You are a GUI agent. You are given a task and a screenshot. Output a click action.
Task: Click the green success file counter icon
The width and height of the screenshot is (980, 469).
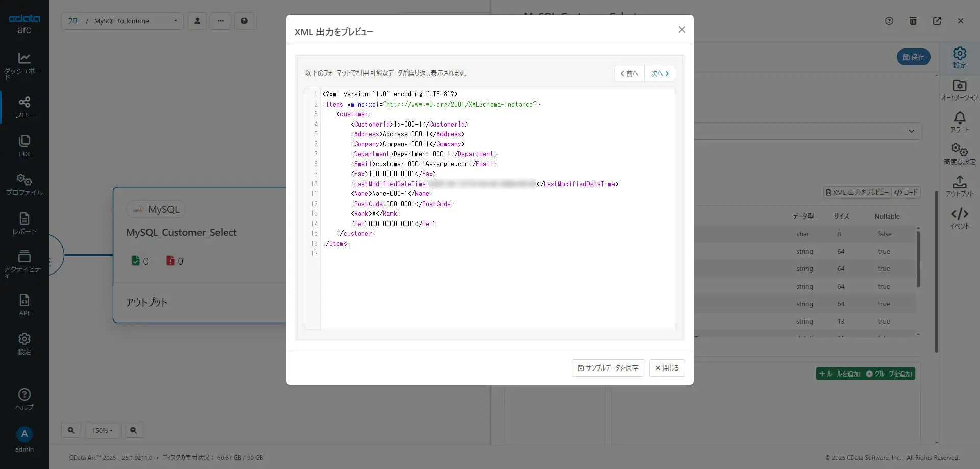click(x=135, y=261)
